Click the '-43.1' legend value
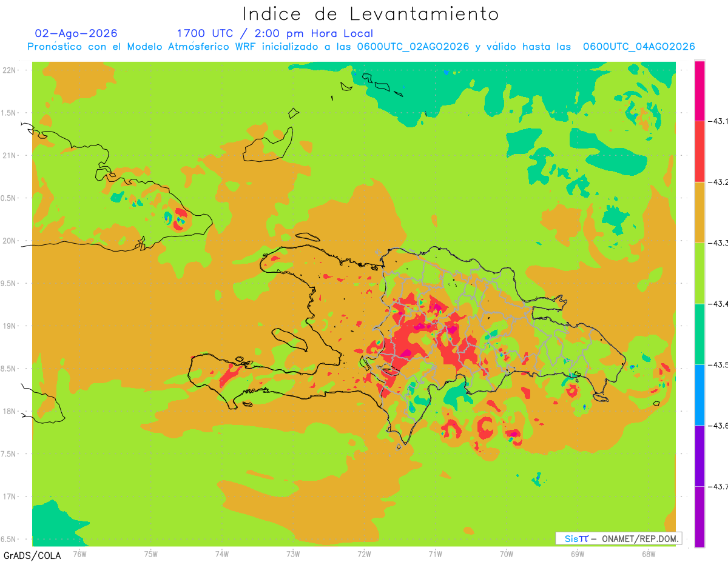The image size is (728, 562). tap(718, 121)
